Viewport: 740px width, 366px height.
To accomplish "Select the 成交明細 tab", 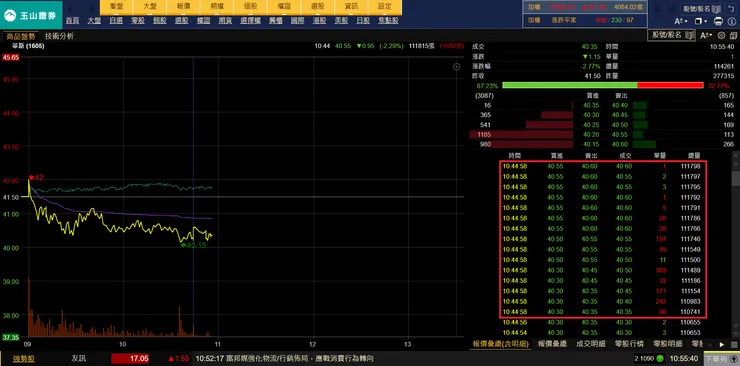I will (591, 344).
